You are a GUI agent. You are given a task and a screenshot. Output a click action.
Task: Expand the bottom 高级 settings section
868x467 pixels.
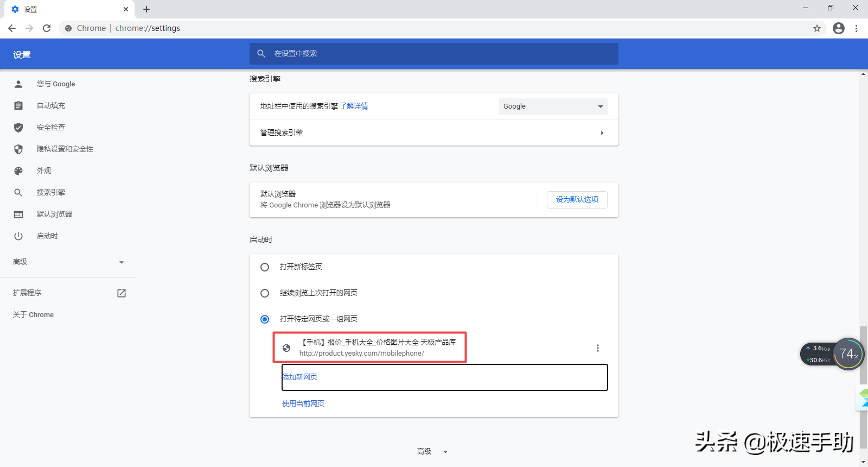point(432,451)
